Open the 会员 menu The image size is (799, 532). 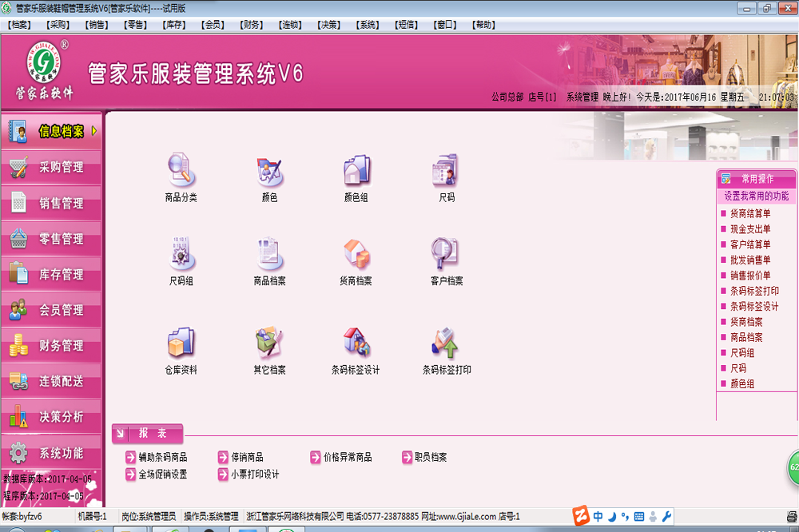click(213, 25)
